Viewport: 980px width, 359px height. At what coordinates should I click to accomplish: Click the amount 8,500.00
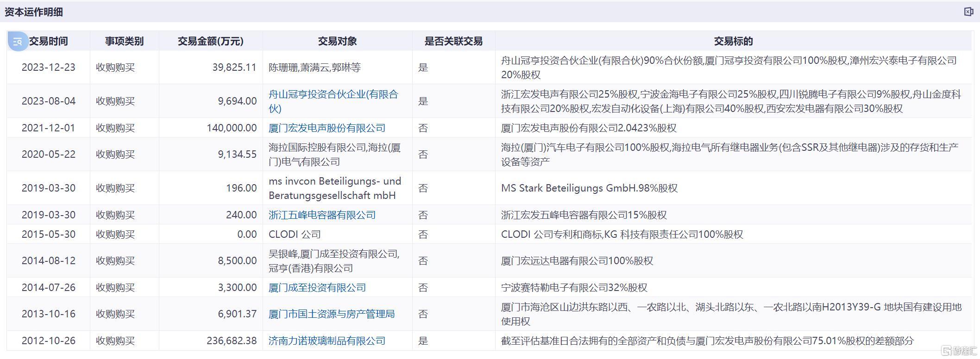coord(237,261)
